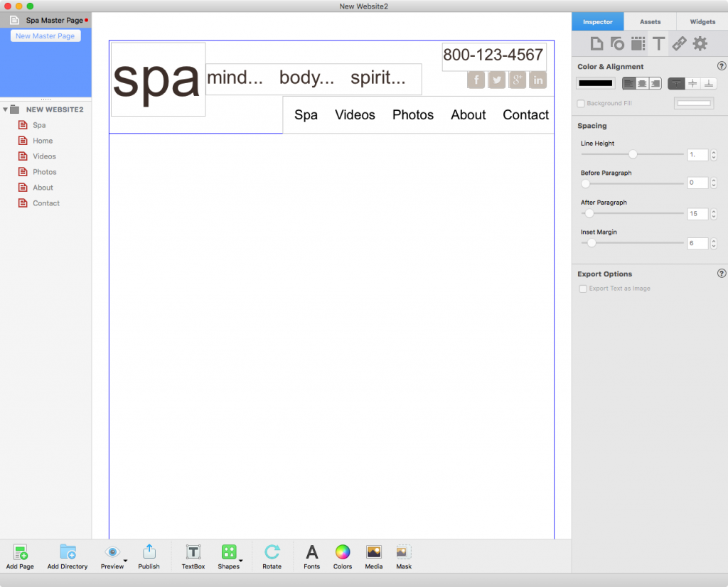Image resolution: width=728 pixels, height=587 pixels.
Task: Open the page inspector document icon
Action: (596, 43)
